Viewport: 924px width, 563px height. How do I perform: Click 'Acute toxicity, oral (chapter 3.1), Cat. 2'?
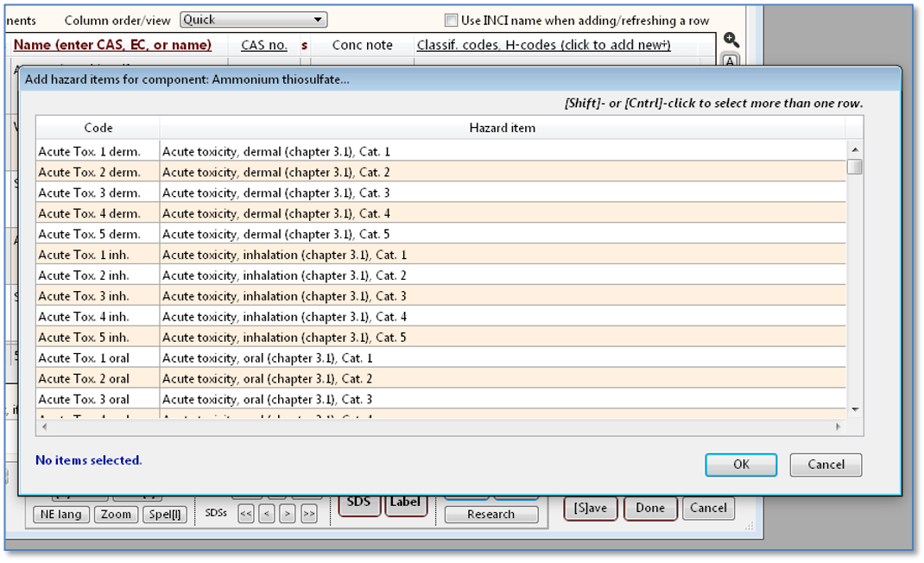tap(268, 378)
